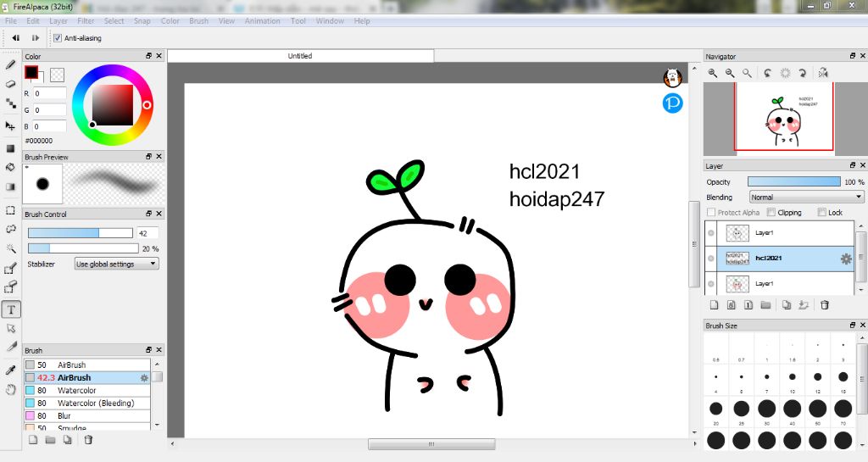Click R value input field

[x=49, y=93]
